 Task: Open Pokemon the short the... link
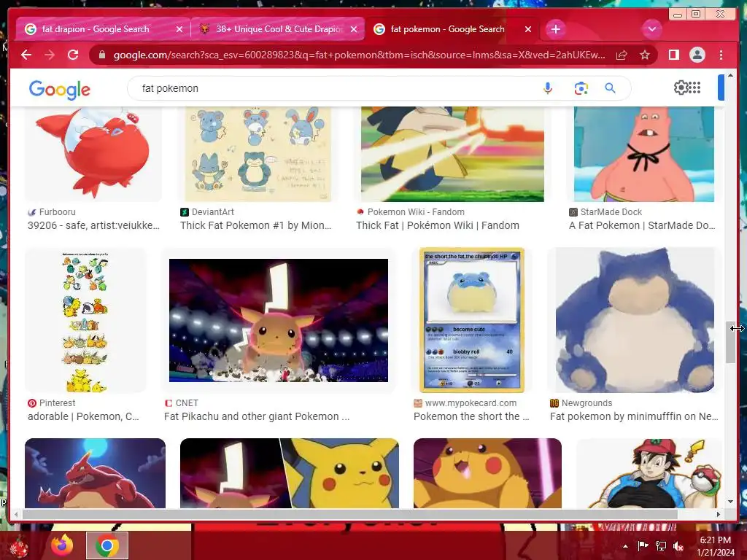pyautogui.click(x=471, y=416)
